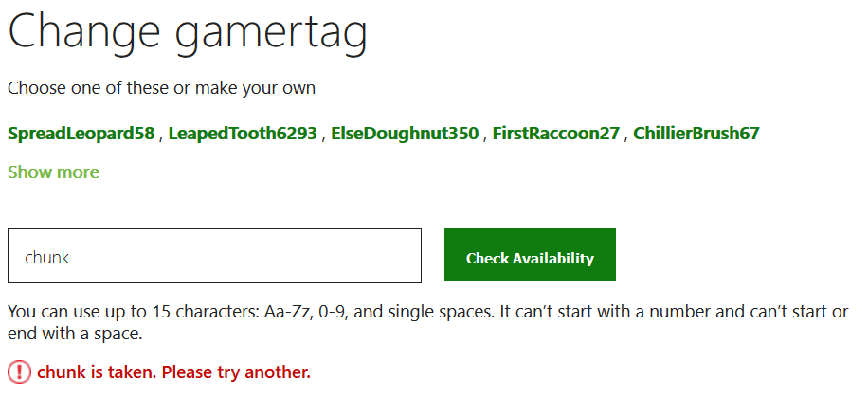Use the FirstRaccoon27 gamertag suggestion
The height and width of the screenshot is (399, 868).
[556, 134]
